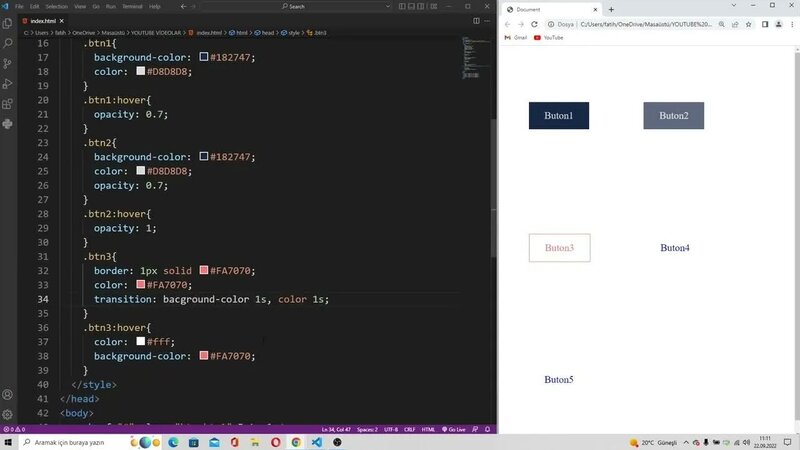Open the Chrome three-dot menu

792,24
